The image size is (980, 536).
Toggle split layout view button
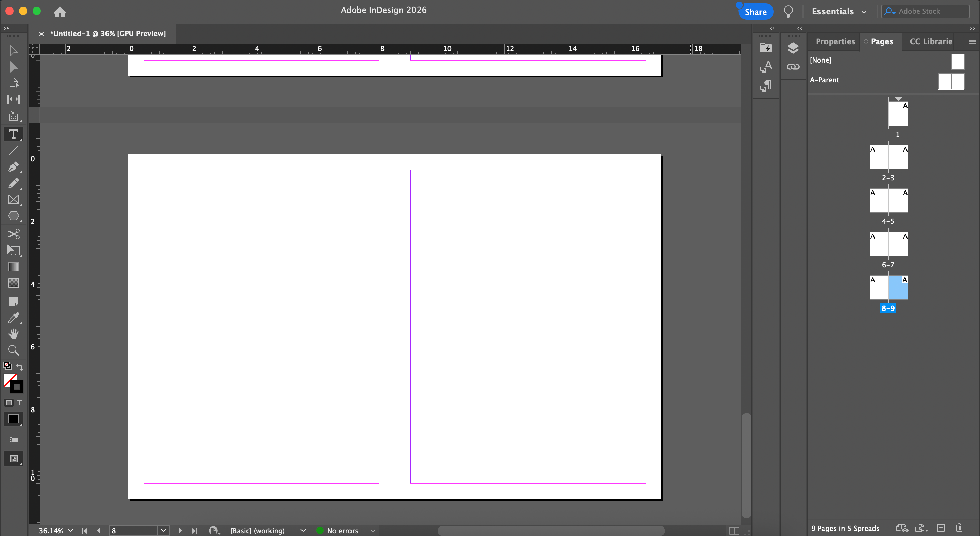734,530
